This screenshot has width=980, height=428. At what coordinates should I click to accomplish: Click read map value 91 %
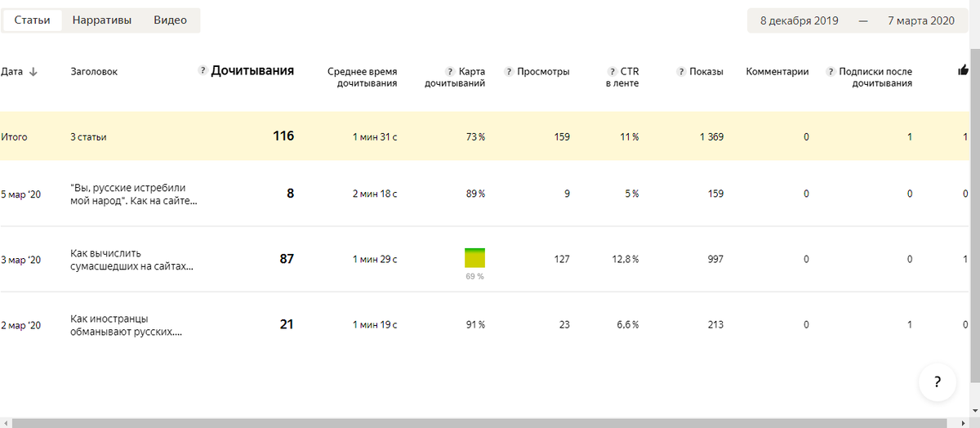475,325
